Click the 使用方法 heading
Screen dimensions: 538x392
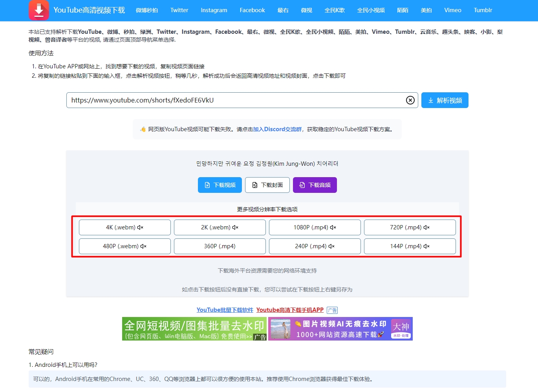point(41,53)
